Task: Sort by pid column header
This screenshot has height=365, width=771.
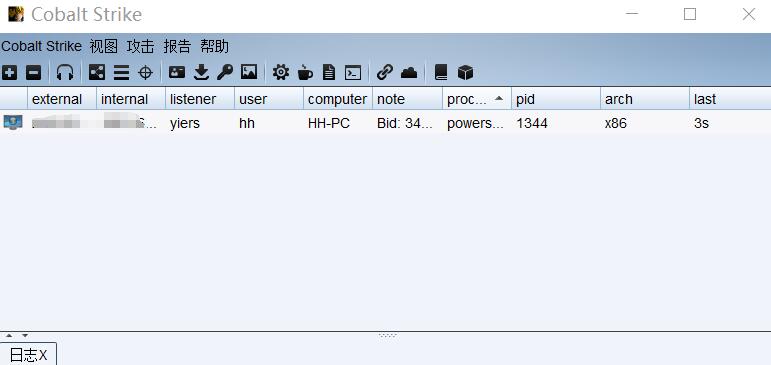Action: click(556, 99)
